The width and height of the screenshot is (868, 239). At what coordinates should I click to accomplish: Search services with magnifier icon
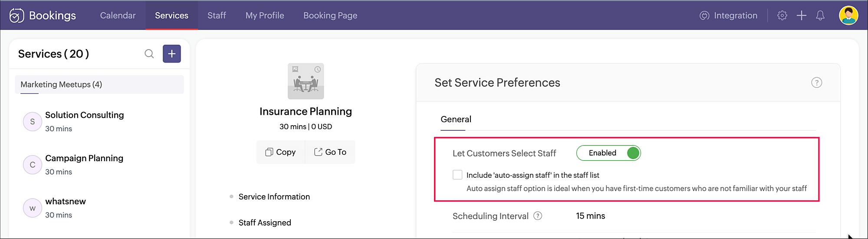click(x=149, y=54)
